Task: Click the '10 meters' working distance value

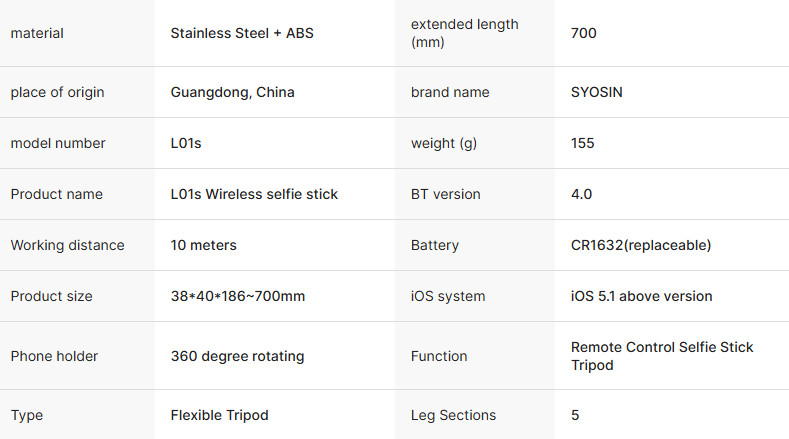Action: [x=203, y=245]
